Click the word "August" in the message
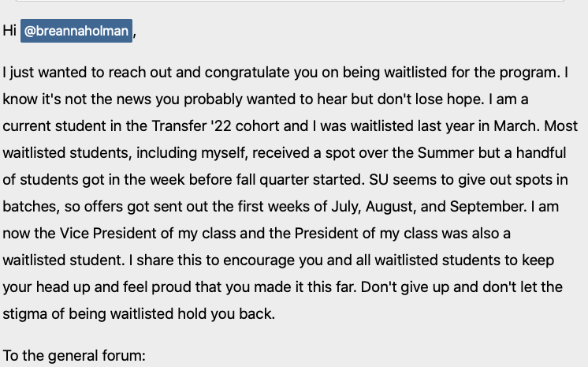This screenshot has width=588, height=367. pos(389,207)
